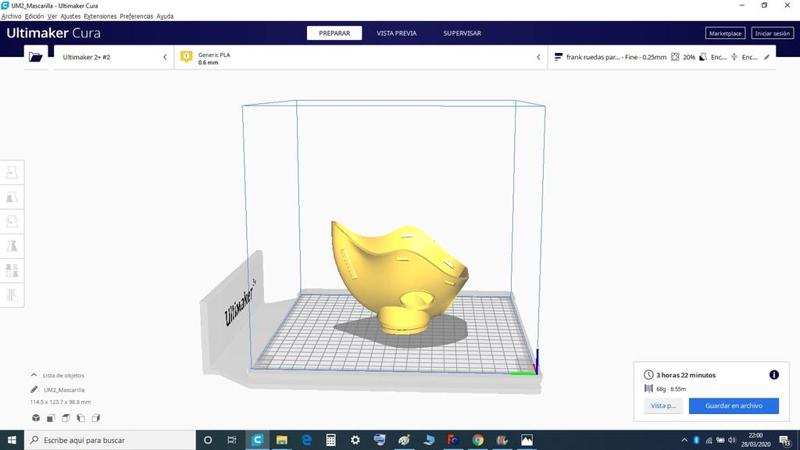Click the model dimensions text 114.5 x 123.7
800x450 pixels.
click(x=60, y=402)
